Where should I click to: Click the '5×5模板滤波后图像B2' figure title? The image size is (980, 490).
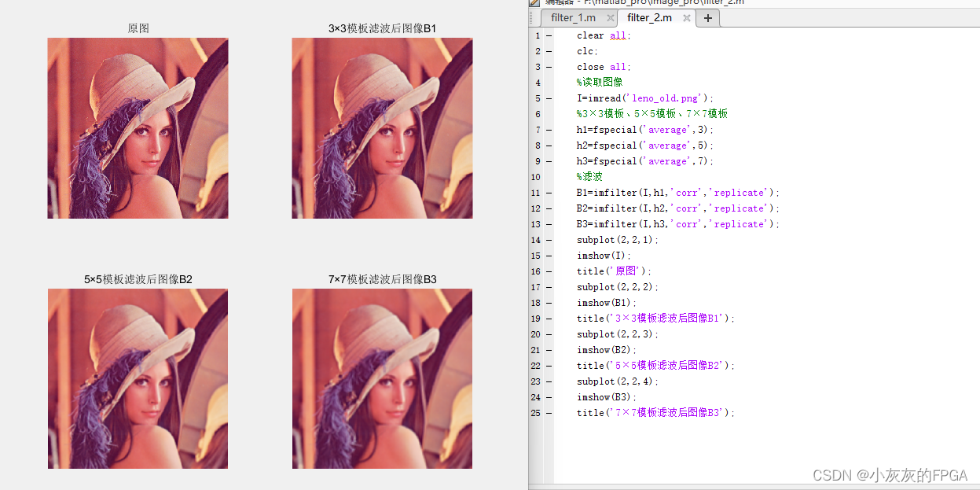[138, 278]
